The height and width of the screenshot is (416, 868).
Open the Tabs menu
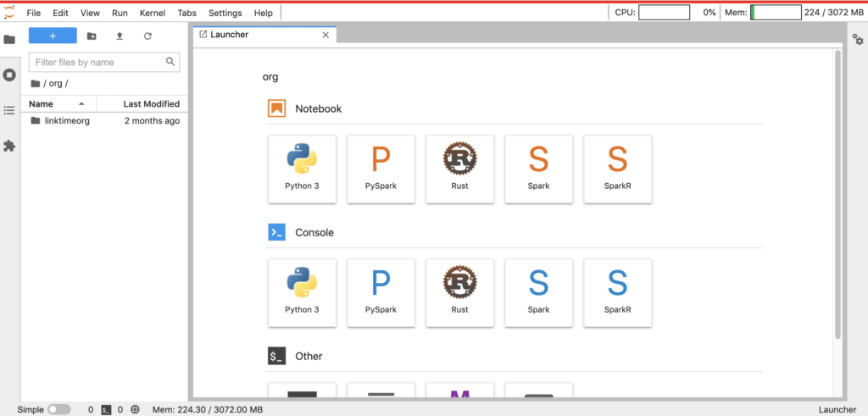pos(187,13)
